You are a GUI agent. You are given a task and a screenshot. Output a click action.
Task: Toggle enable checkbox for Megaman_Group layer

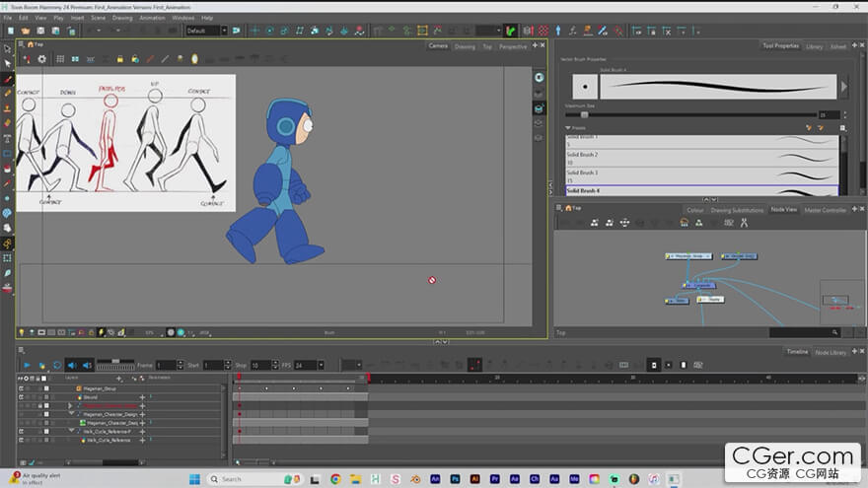[x=45, y=388]
